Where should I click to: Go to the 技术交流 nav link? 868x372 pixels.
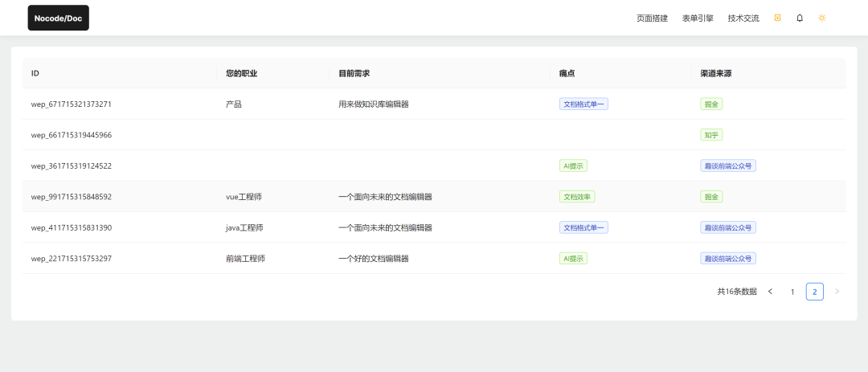pyautogui.click(x=743, y=18)
